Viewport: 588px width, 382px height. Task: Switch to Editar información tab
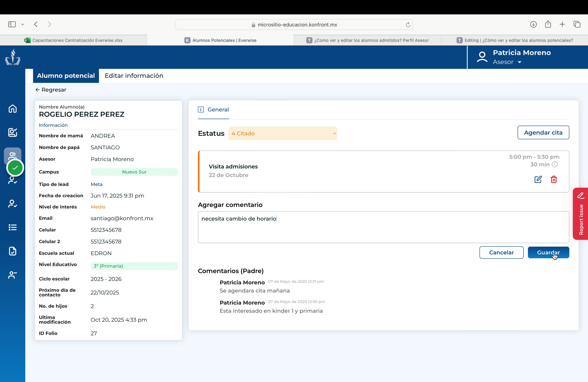(134, 76)
